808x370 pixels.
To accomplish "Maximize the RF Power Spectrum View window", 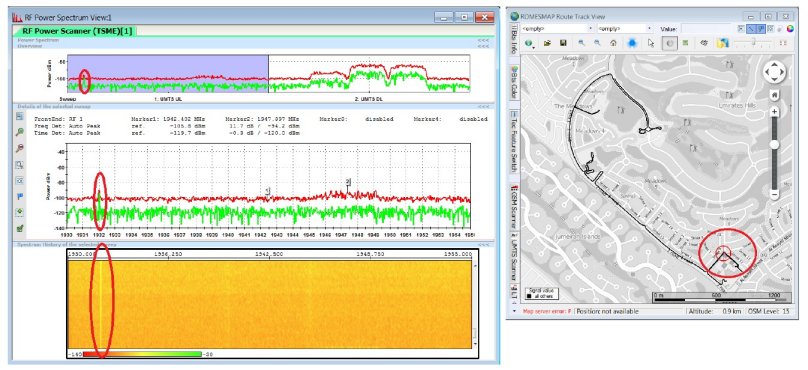I will [464, 17].
